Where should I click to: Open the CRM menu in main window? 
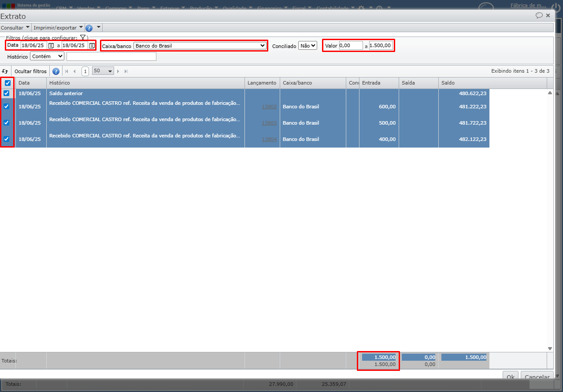pos(64,8)
